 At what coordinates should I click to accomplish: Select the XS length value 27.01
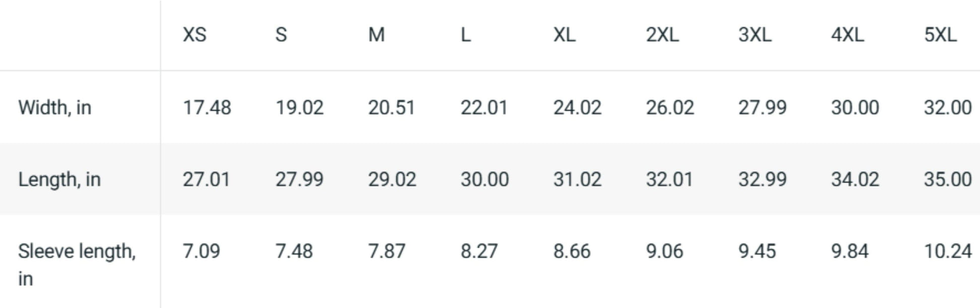click(x=206, y=179)
